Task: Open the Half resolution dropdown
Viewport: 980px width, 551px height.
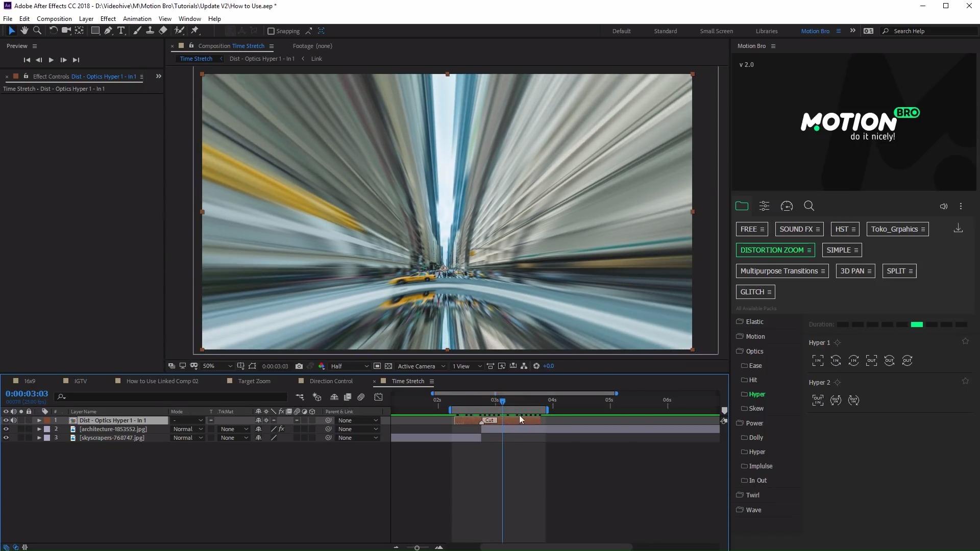Action: pos(350,366)
